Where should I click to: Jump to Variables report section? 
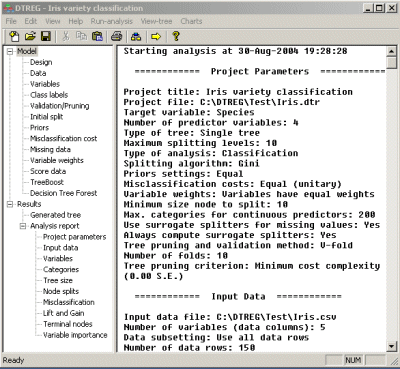(x=58, y=259)
